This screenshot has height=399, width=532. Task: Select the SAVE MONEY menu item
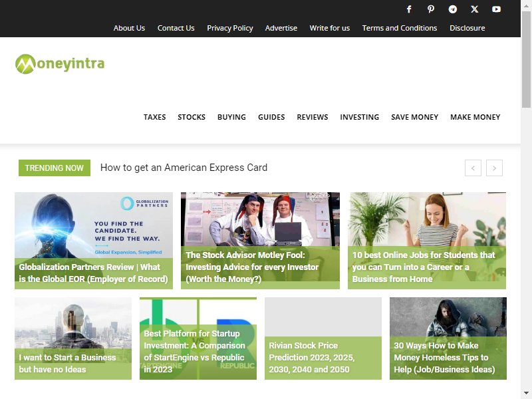tap(414, 117)
